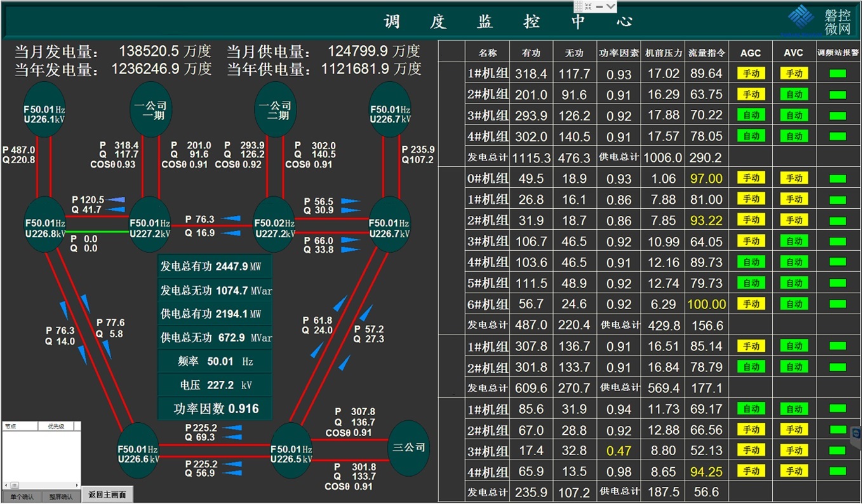Toggle AGC 手动 on the 0#机组 row
The height and width of the screenshot is (504, 863).
click(751, 178)
